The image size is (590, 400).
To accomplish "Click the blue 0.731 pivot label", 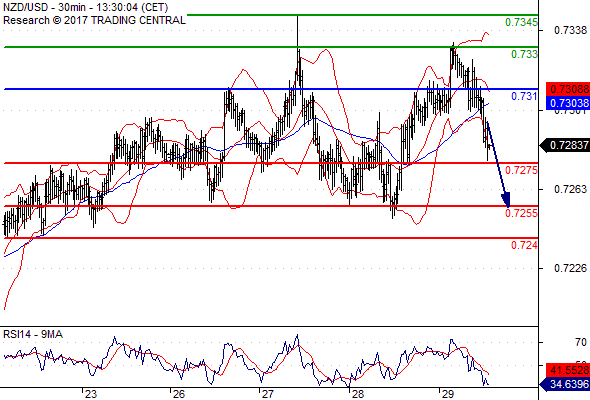I will pos(524,96).
